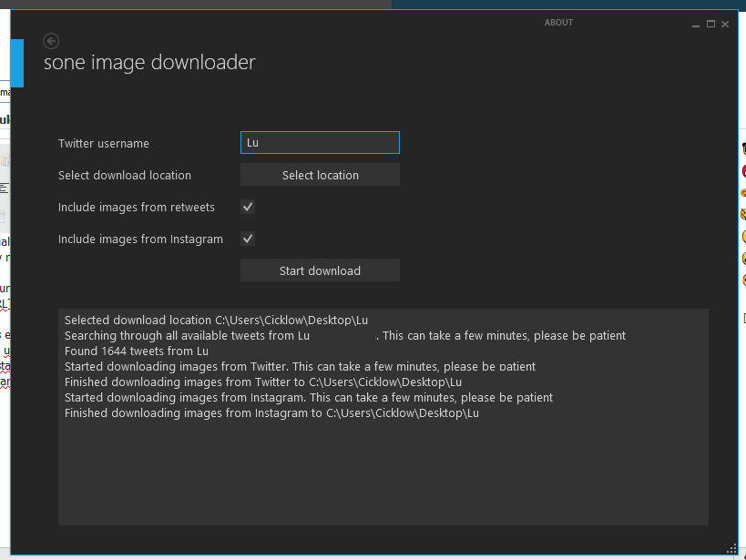The width and height of the screenshot is (746, 560).
Task: Maximize the sone image downloader window
Action: [x=710, y=24]
